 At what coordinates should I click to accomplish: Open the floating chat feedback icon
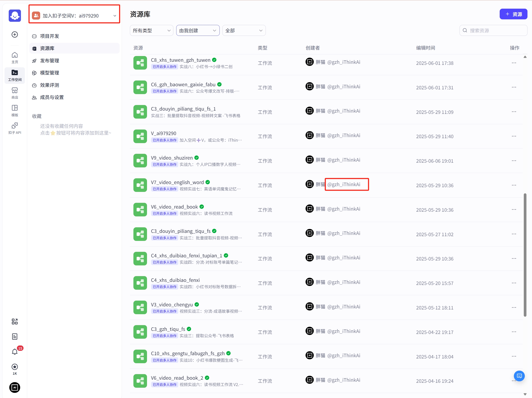(519, 376)
